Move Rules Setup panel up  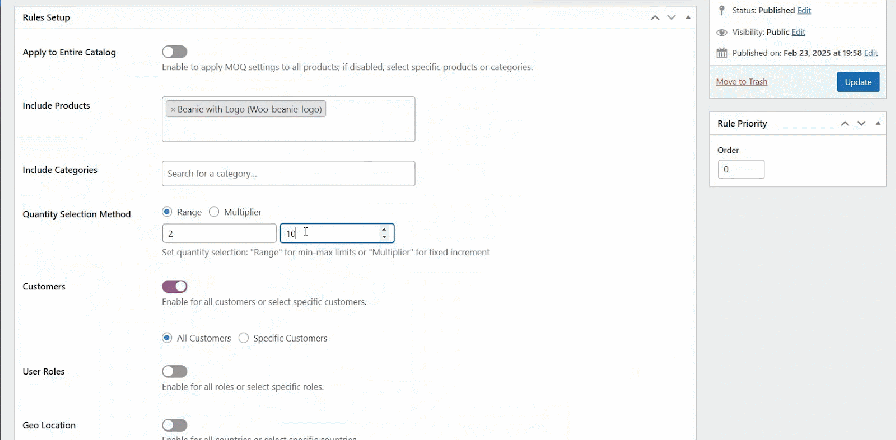pyautogui.click(x=654, y=18)
